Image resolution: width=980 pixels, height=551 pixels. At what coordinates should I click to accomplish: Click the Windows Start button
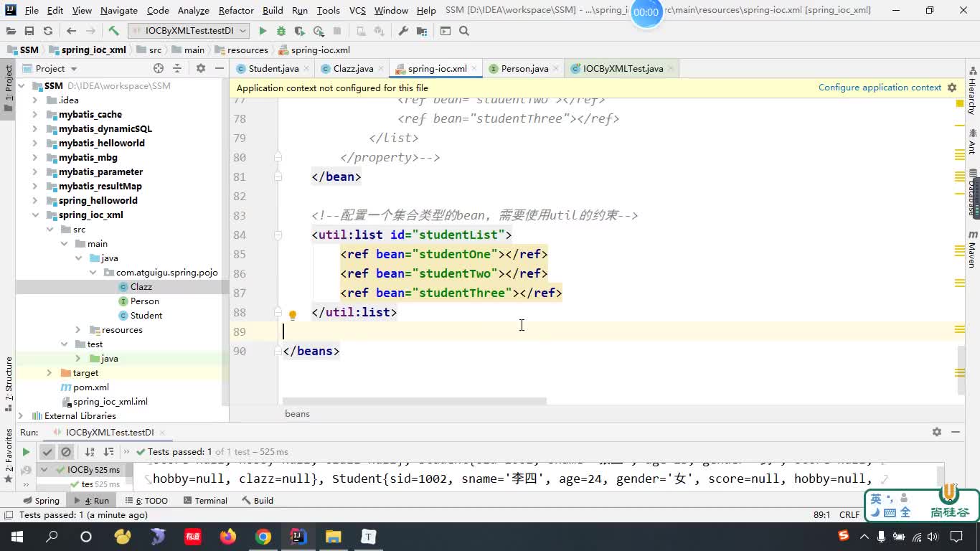click(17, 537)
